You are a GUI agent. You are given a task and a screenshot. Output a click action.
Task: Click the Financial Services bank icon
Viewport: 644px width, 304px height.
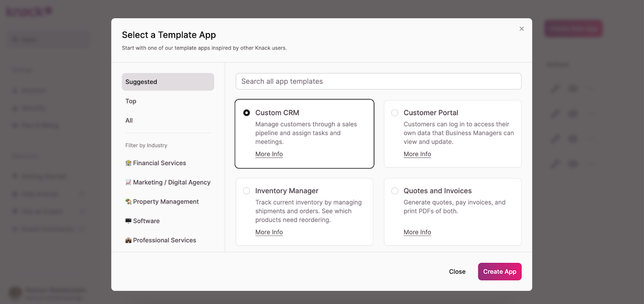coord(128,163)
